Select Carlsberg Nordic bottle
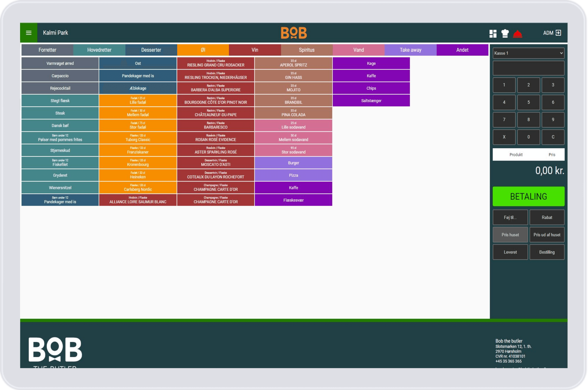Image resolution: width=588 pixels, height=390 pixels. click(x=138, y=188)
